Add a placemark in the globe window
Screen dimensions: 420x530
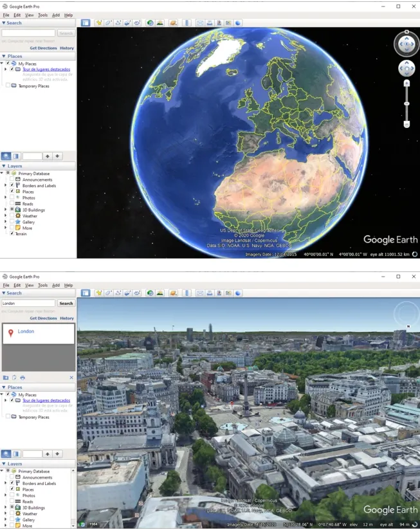tap(99, 23)
